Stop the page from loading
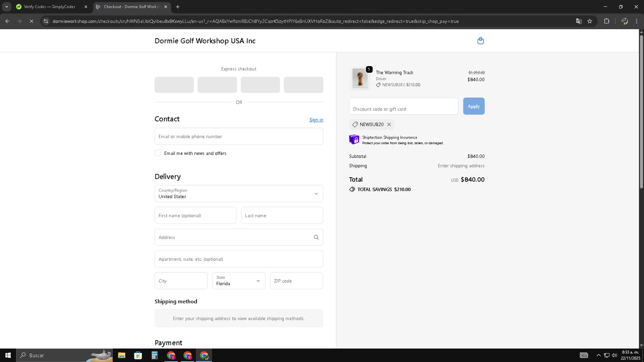 point(31,21)
